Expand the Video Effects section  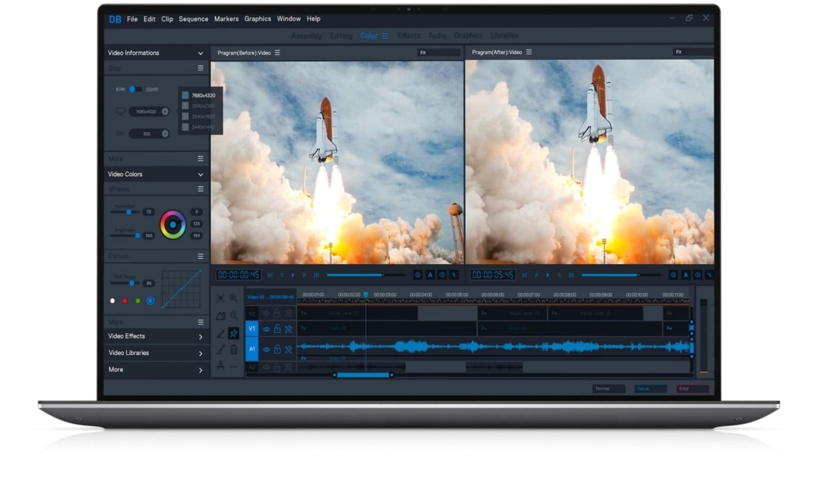click(x=200, y=337)
